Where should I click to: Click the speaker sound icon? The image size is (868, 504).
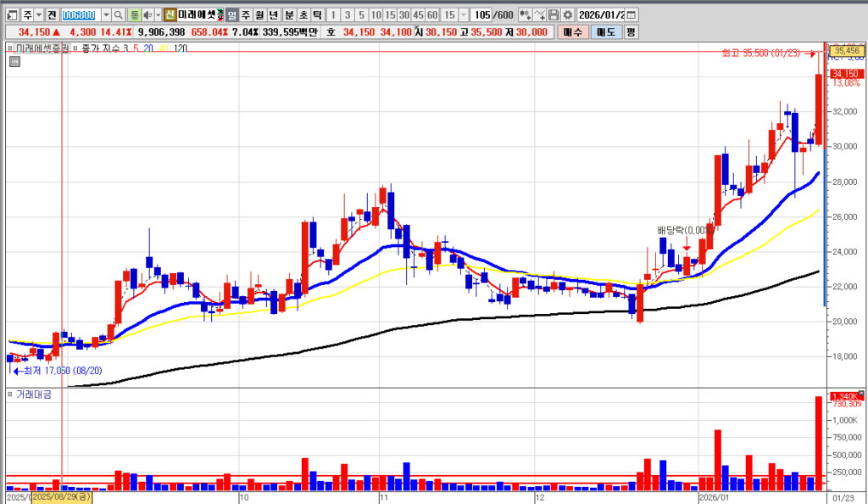pyautogui.click(x=147, y=15)
